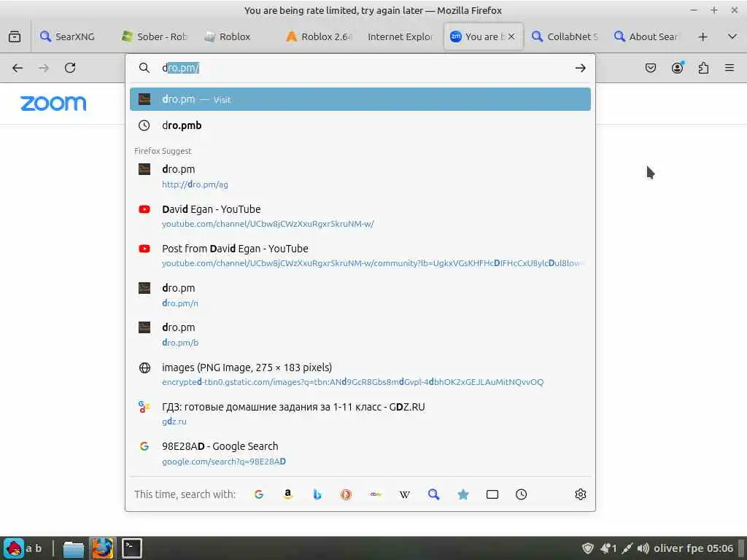The width and height of the screenshot is (747, 560).
Task: Open 'David Egan - YouTube' suggestion
Action: 360,216
